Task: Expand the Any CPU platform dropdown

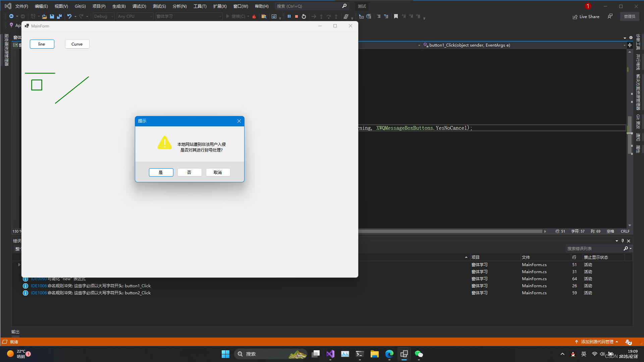Action: click(133, 16)
